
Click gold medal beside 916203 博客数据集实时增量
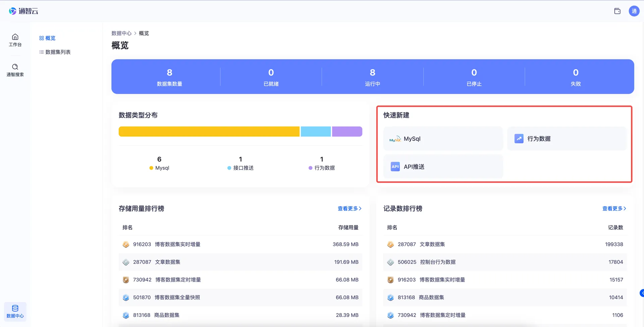[126, 245]
